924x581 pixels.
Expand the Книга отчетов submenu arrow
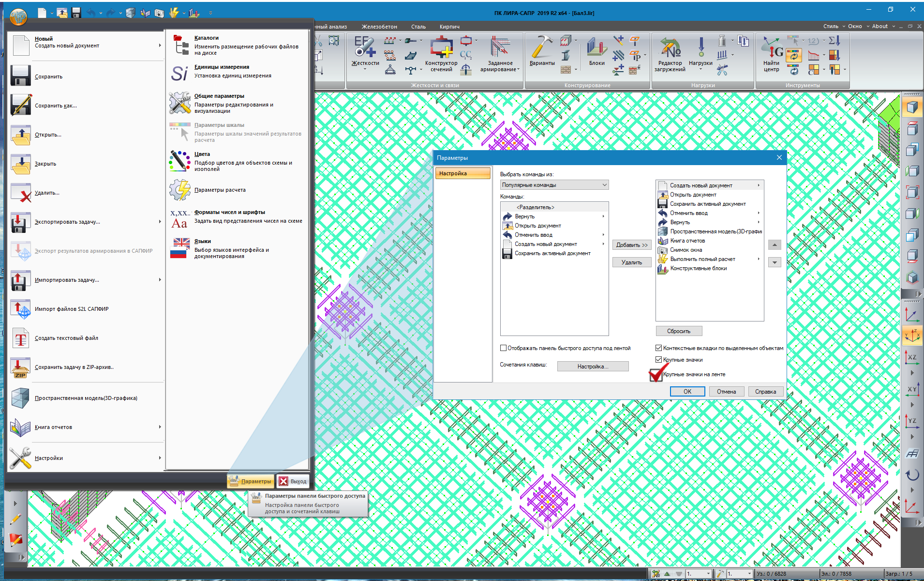[160, 427]
